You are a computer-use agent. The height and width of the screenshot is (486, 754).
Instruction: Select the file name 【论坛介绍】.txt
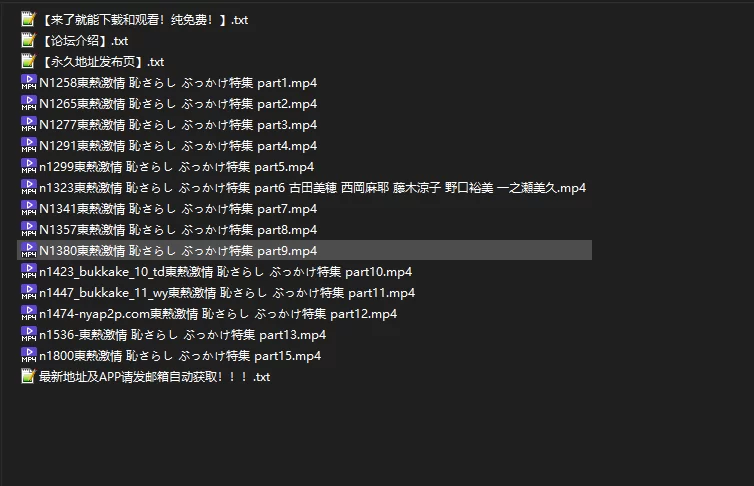84,41
